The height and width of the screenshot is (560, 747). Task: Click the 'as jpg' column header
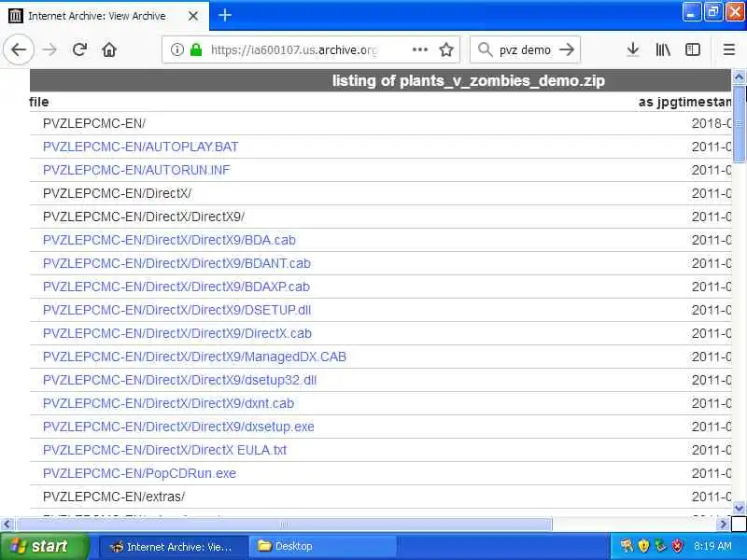655,102
